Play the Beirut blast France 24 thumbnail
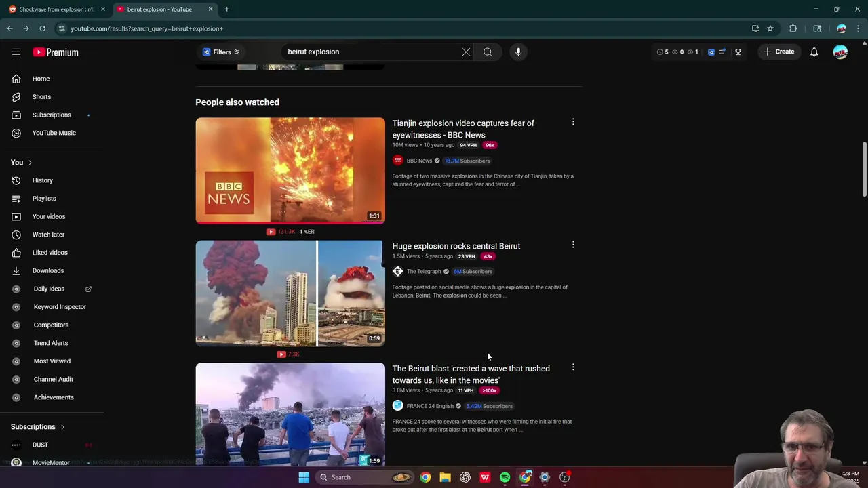Screen dimensions: 868x488 (x=290, y=415)
